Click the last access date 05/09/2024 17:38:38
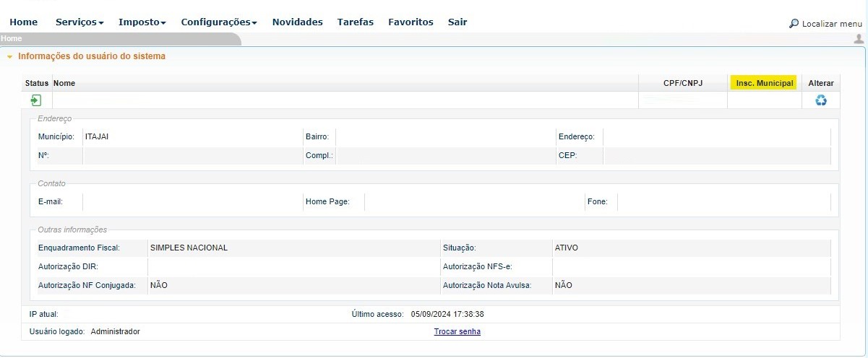The height and width of the screenshot is (358, 868). point(447,315)
